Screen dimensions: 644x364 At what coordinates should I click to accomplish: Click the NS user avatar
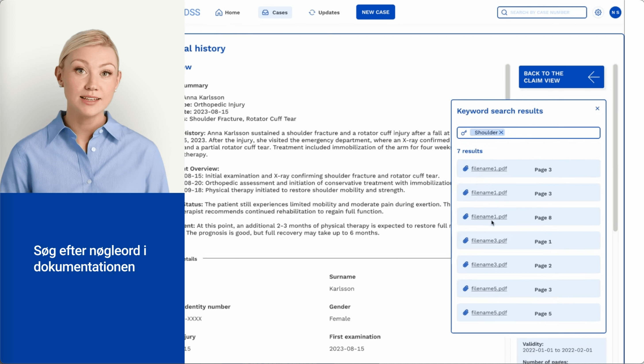click(x=615, y=12)
